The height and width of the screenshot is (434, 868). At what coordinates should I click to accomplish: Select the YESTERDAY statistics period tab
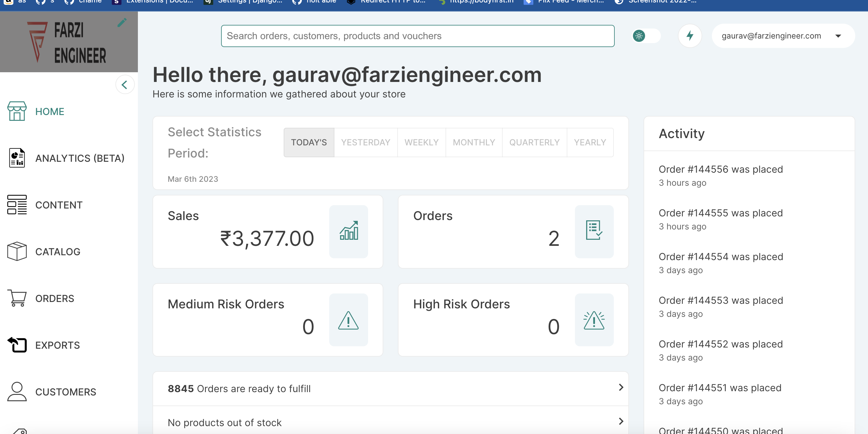366,142
